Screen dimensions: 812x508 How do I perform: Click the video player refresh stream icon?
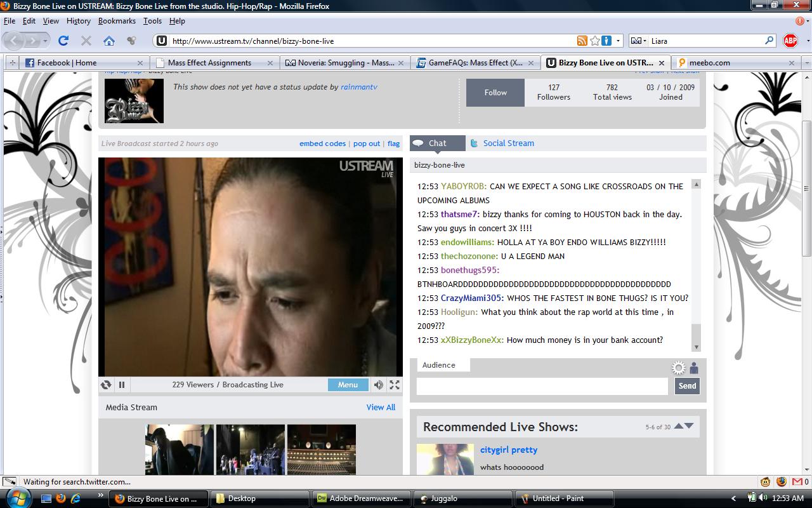click(106, 385)
